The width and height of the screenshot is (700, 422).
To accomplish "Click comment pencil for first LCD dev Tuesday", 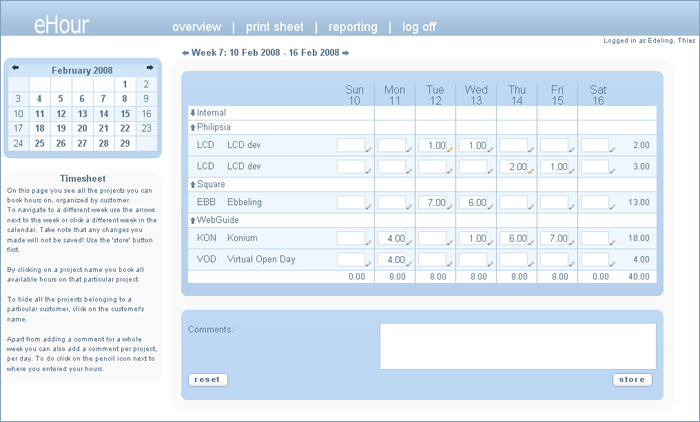I will (x=449, y=150).
